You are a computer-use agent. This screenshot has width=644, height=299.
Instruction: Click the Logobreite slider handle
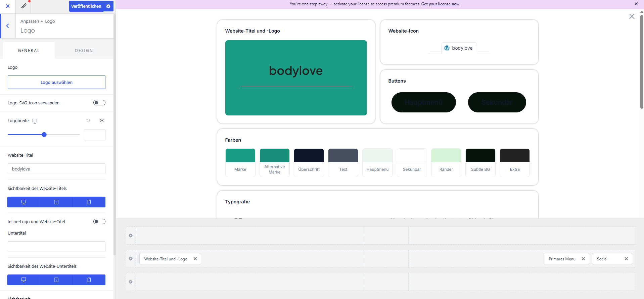pyautogui.click(x=44, y=135)
